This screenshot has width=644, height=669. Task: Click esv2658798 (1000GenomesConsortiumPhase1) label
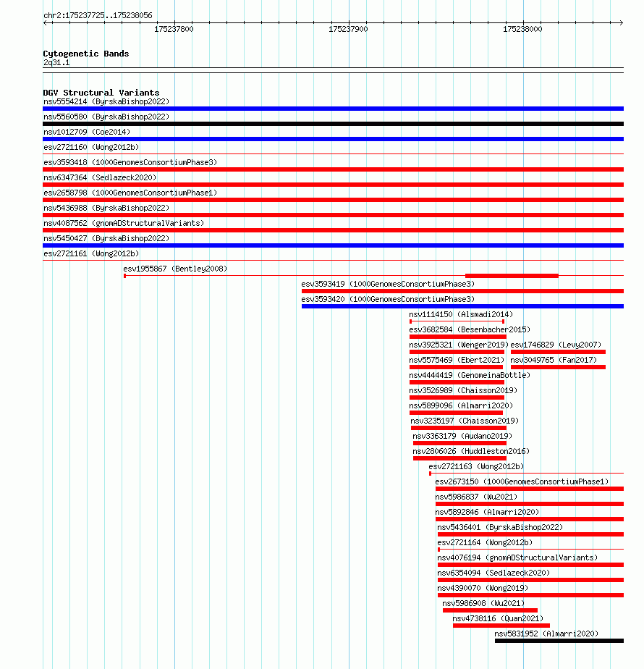(x=130, y=193)
